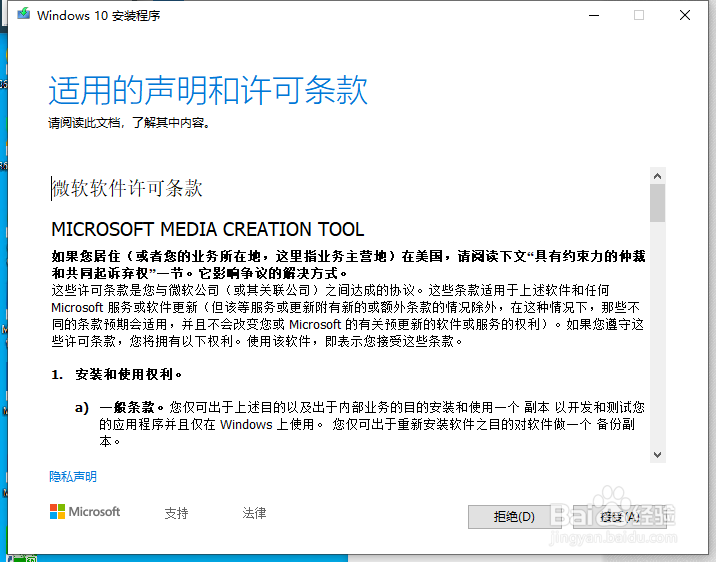Minimize the Windows 10 setup window
The image size is (716, 562).
tap(594, 15)
